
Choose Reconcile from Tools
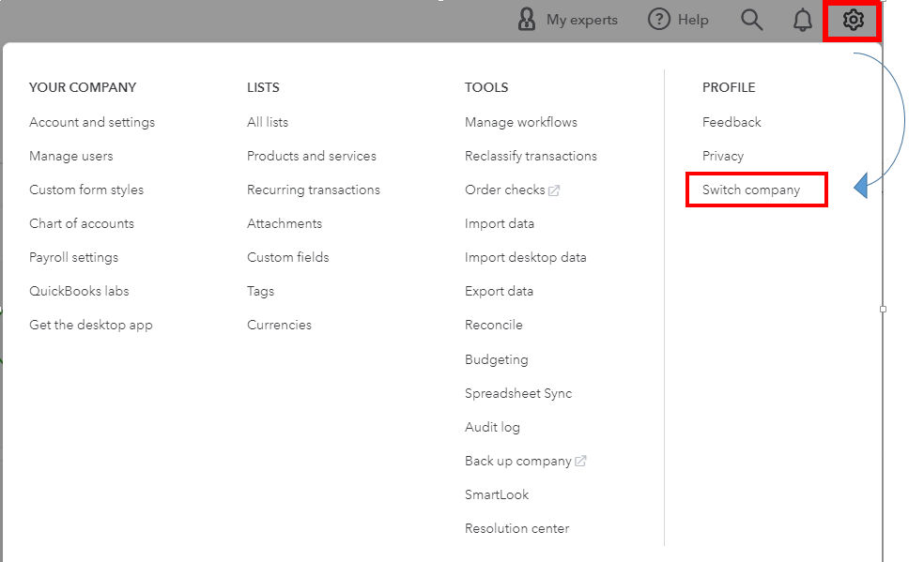[x=493, y=325]
